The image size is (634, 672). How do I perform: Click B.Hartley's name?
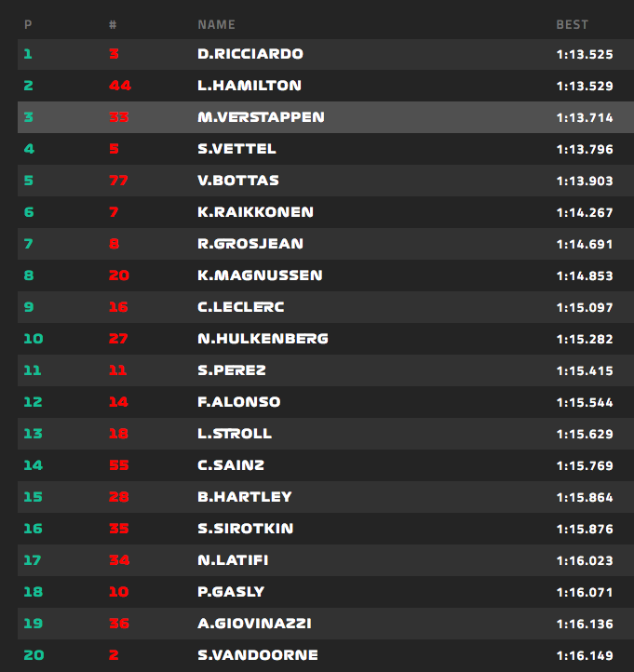click(245, 497)
